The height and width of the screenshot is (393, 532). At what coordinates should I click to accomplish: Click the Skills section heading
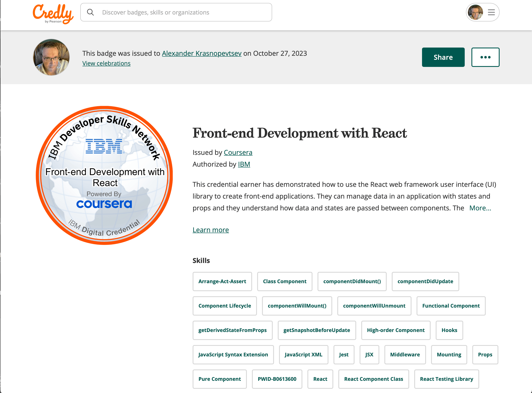[x=201, y=260]
